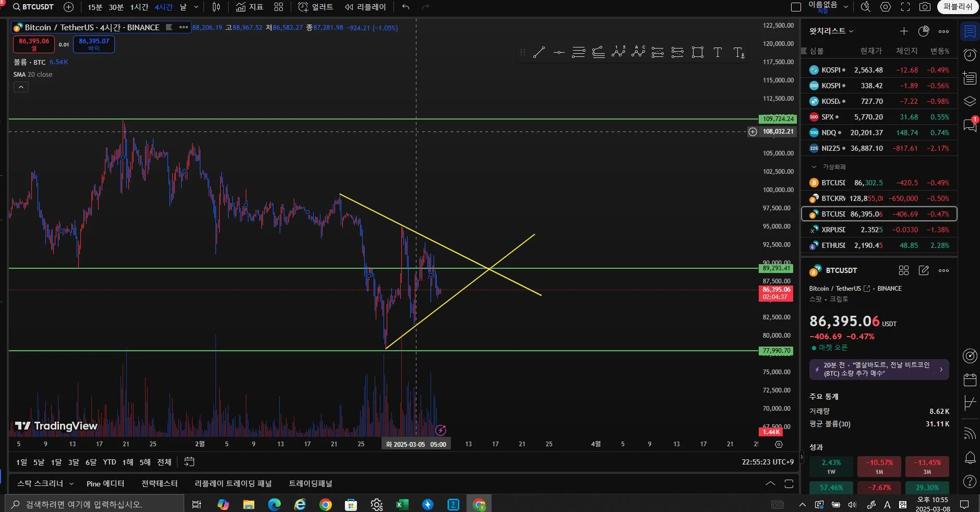
Task: Open the go-to-date calendar icon
Action: (x=189, y=462)
